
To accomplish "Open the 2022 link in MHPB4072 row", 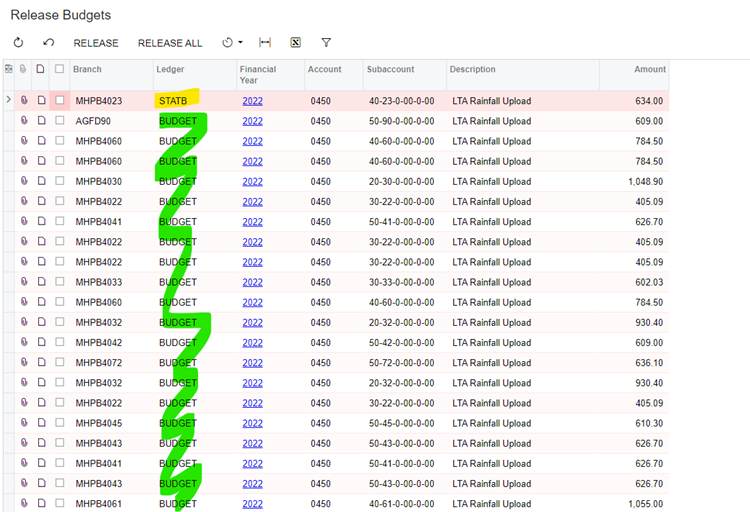I will pos(253,363).
